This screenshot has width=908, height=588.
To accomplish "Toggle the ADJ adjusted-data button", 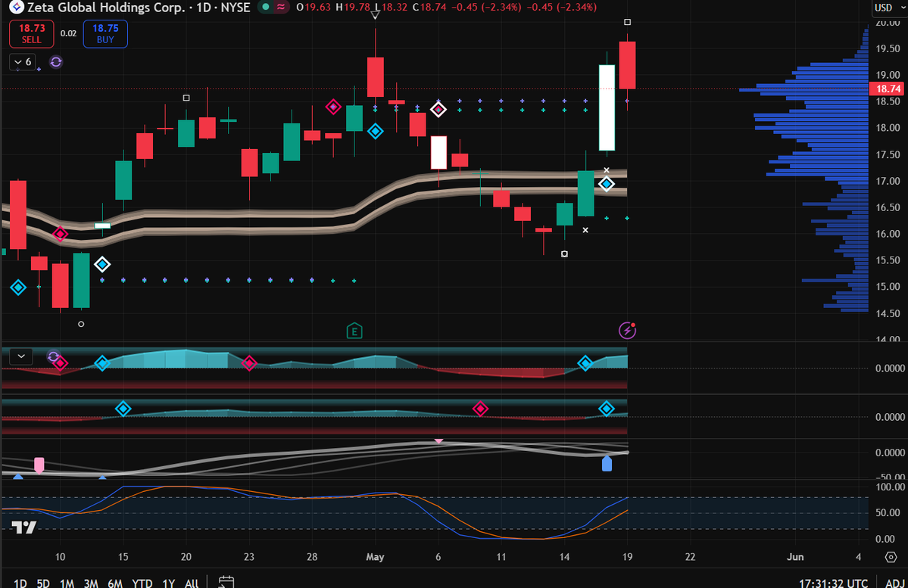I will (895, 582).
